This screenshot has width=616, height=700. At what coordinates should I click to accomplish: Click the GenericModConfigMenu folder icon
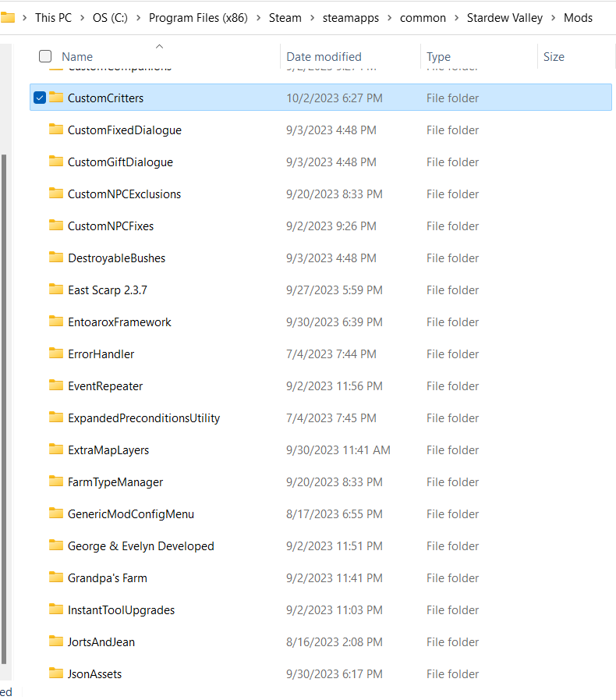click(x=55, y=513)
